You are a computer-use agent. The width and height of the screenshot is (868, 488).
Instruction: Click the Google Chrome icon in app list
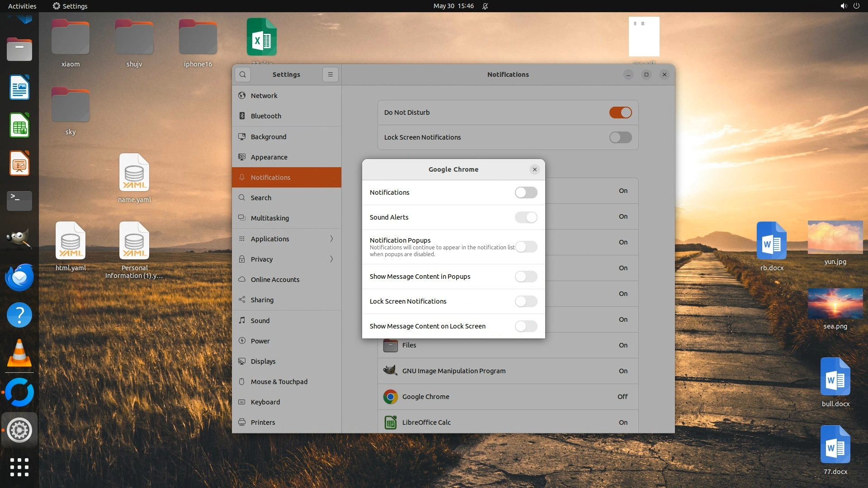(390, 397)
